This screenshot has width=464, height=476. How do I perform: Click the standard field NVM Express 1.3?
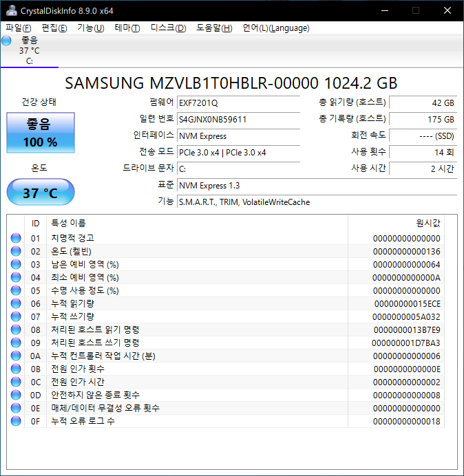pyautogui.click(x=317, y=186)
